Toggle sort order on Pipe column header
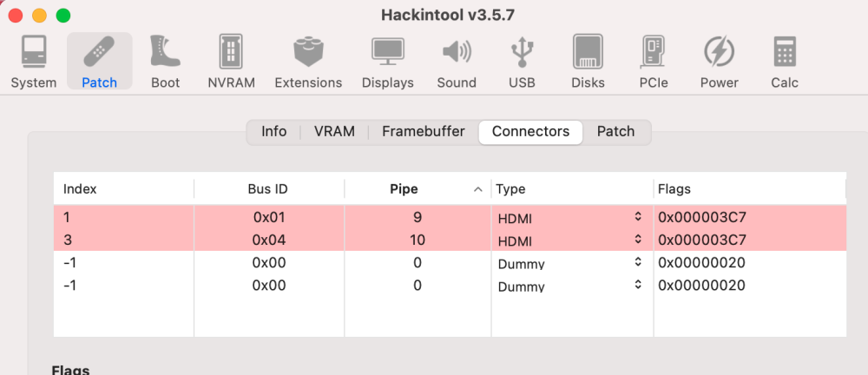The width and height of the screenshot is (868, 375). pyautogui.click(x=418, y=189)
